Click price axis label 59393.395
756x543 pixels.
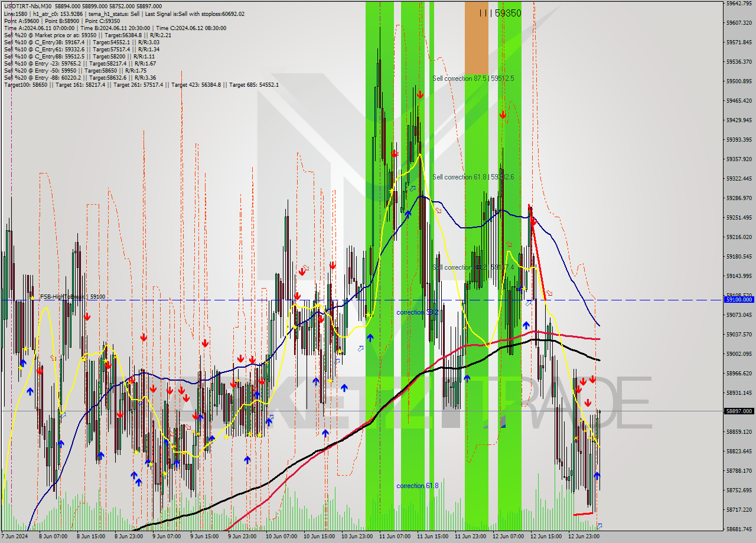point(739,139)
